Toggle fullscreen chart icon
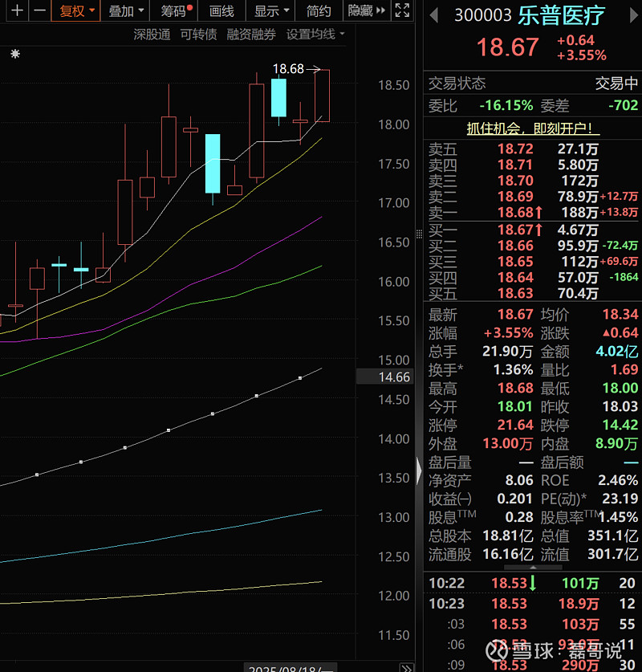642x672 pixels. coord(402,10)
